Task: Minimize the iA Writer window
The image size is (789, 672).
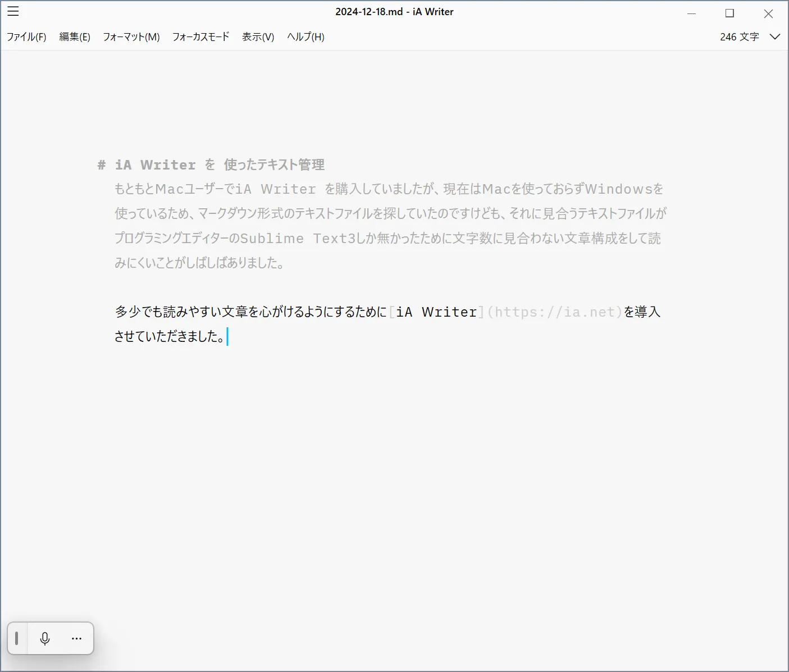Action: point(691,13)
